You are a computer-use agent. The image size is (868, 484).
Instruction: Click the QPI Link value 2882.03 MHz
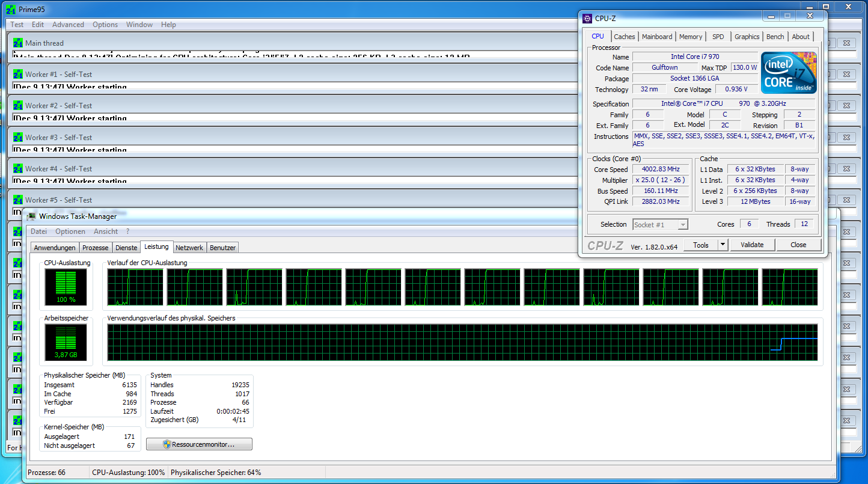coord(661,202)
